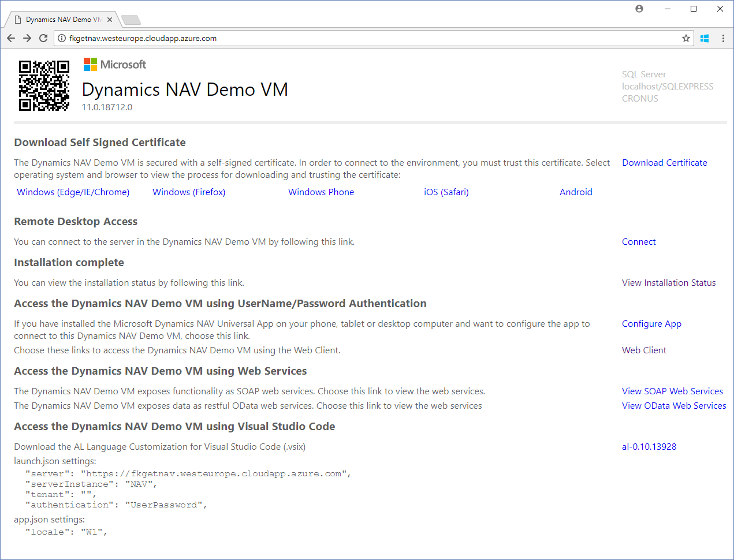Open Windows (Edge/IE/Chrome) certificate instructions
The height and width of the screenshot is (560, 734).
tap(73, 192)
